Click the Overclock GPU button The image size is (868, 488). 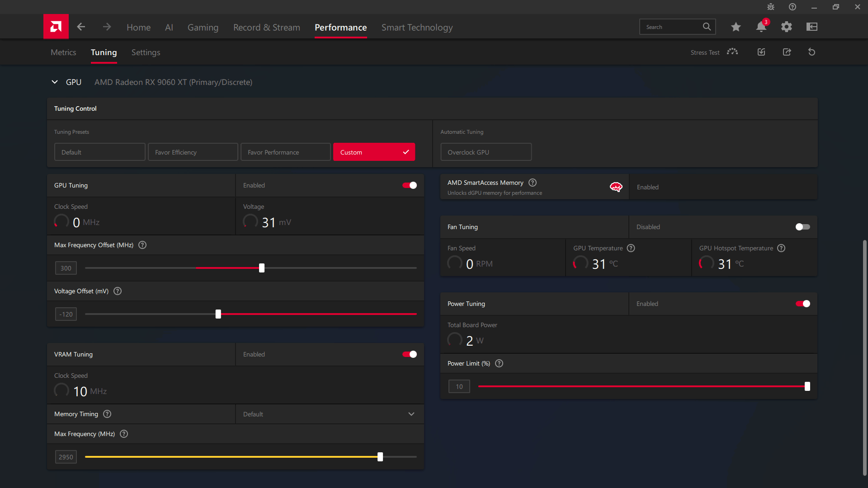486,152
